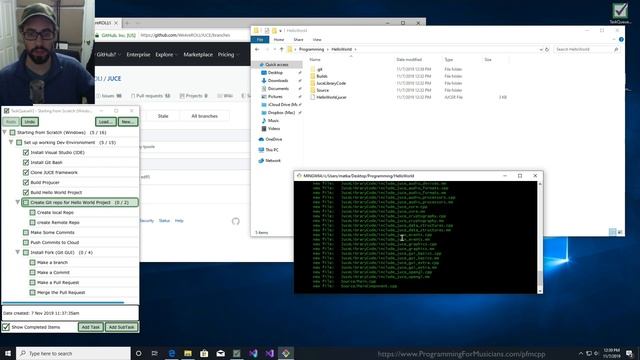This screenshot has width=640, height=360.
Task: Select the Git Bash taskbar icon
Action: pyautogui.click(x=286, y=353)
